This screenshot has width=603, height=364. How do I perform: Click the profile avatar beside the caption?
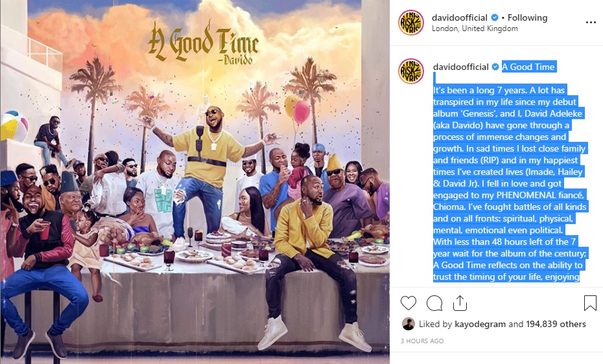[x=410, y=71]
